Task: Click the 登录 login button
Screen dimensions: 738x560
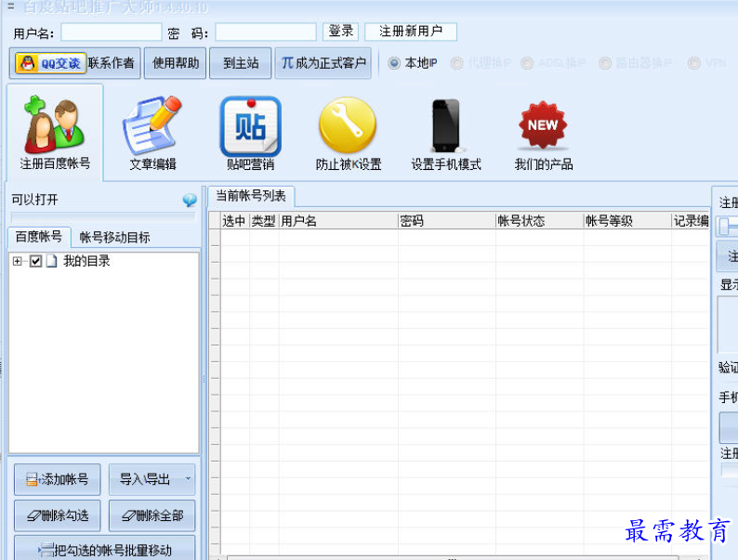Action: (x=341, y=32)
